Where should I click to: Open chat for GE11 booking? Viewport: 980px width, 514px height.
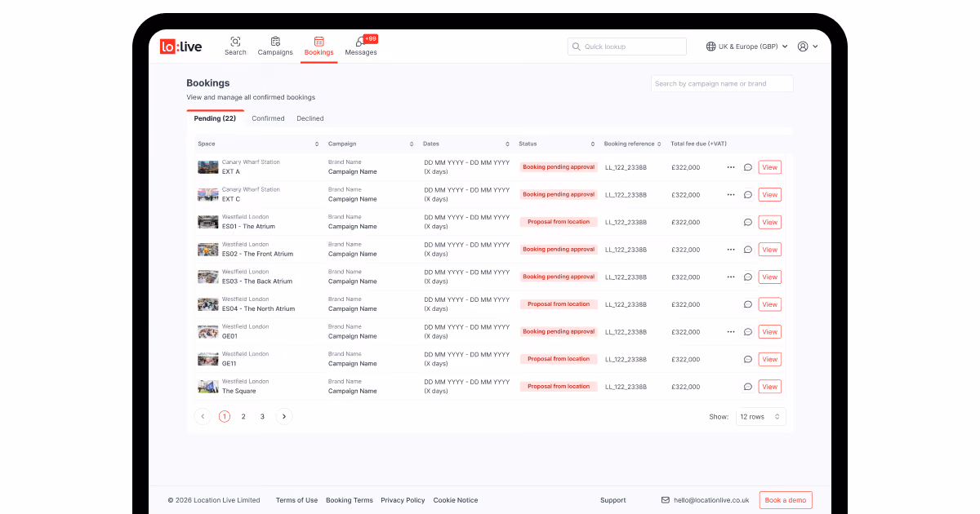click(747, 359)
